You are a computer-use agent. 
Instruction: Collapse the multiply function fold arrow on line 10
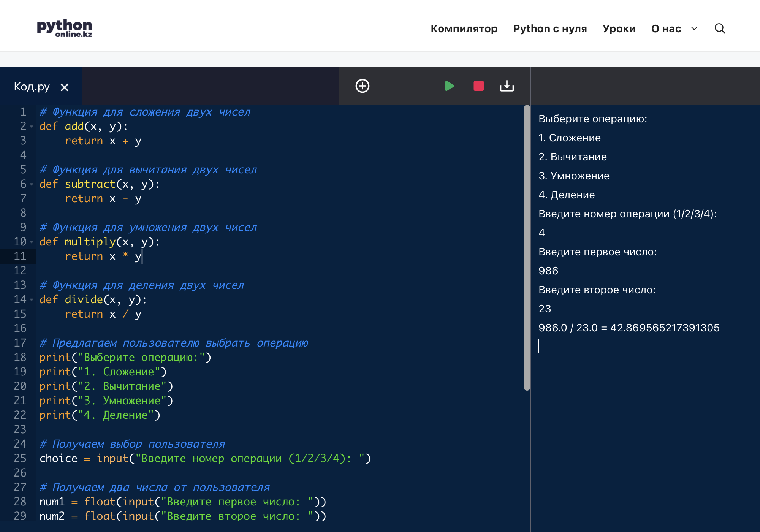(x=32, y=242)
